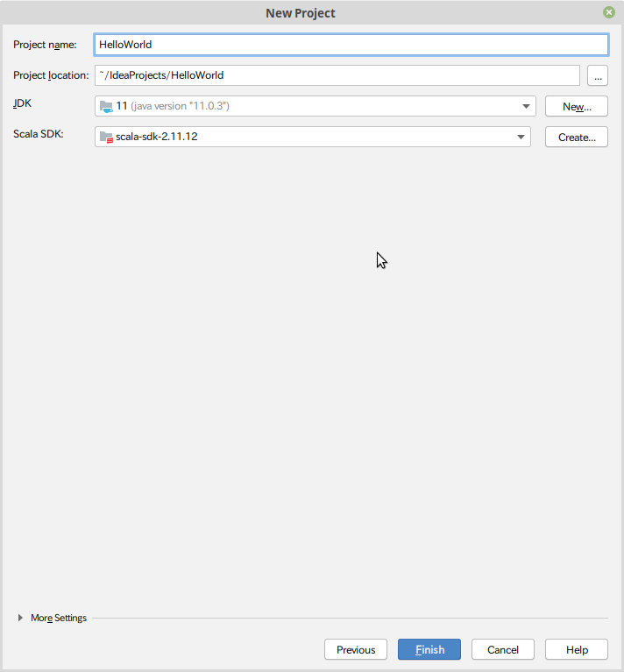Image resolution: width=624 pixels, height=672 pixels.
Task: Click the New Project title bar text
Action: point(301,13)
